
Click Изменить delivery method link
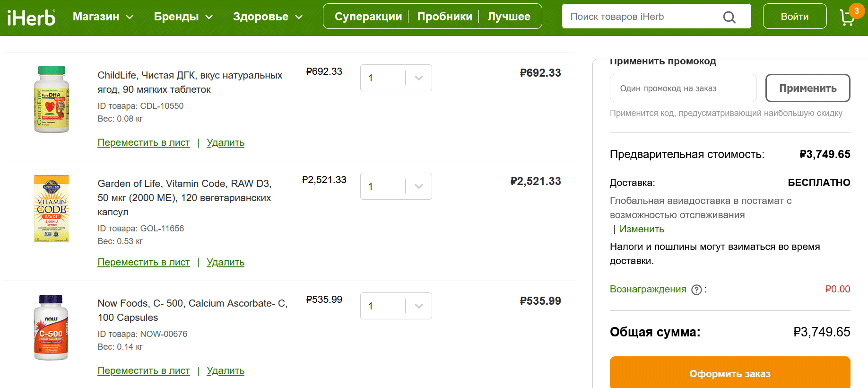[x=642, y=229]
